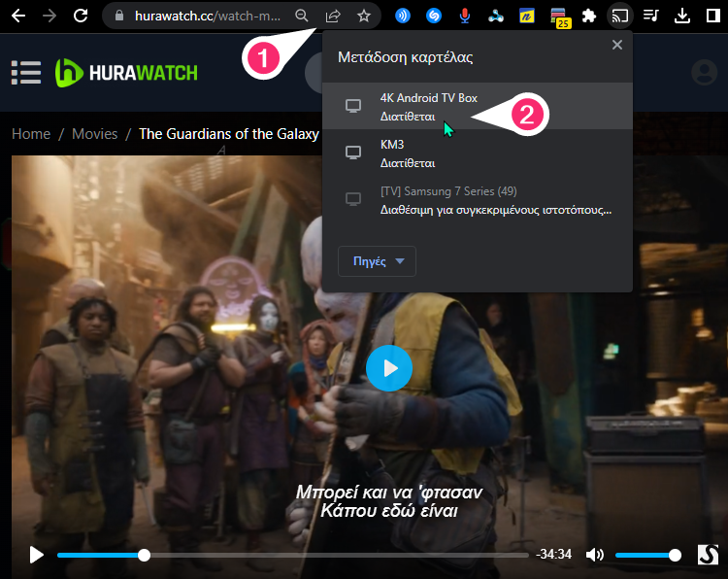Seek using the video progress bar
728x579 pixels.
tap(292, 555)
